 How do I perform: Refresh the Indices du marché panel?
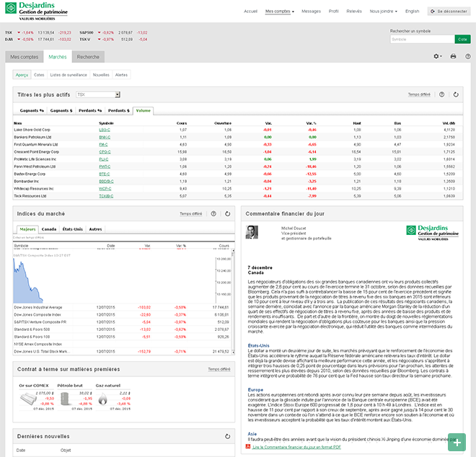(x=227, y=213)
